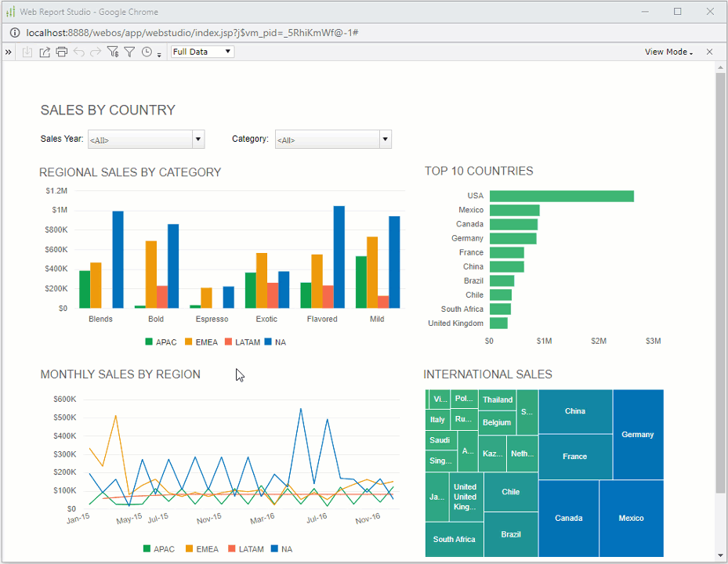
Task: Click the Undo arrow icon
Action: [x=78, y=52]
